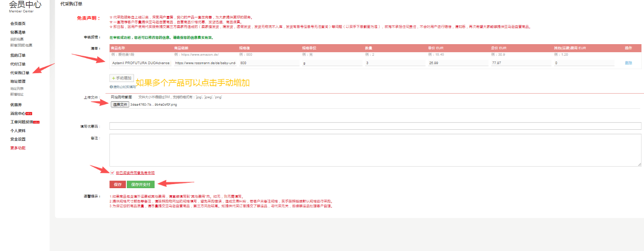Click the 填写优惠码 coupon code input

click(x=375, y=126)
